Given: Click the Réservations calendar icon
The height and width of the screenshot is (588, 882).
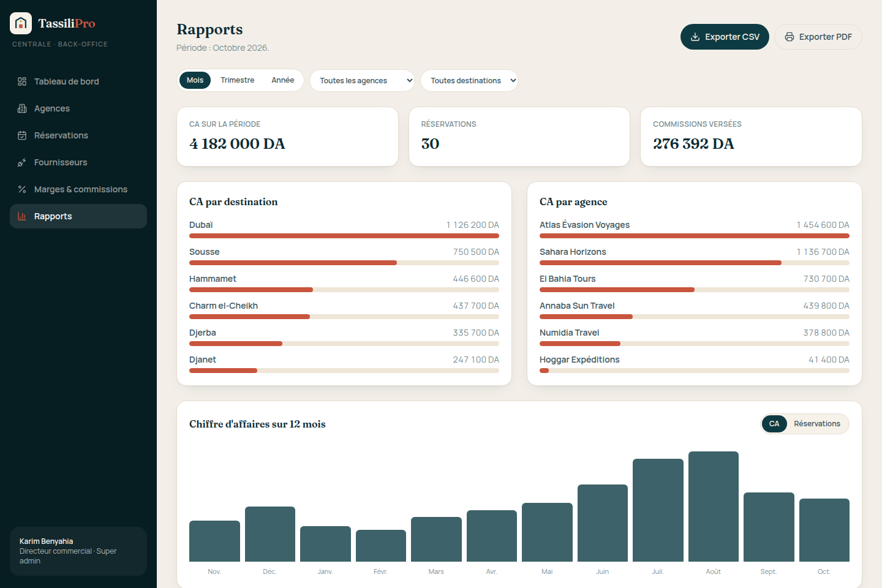Looking at the screenshot, I should pos(22,135).
